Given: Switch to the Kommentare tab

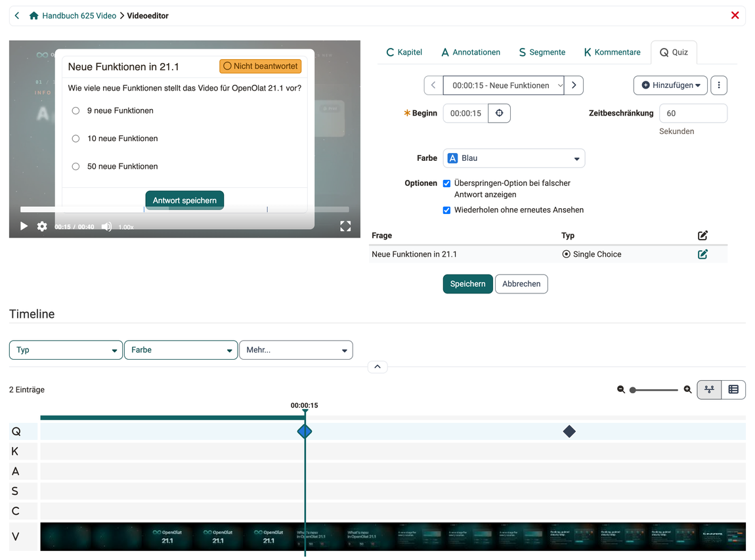Looking at the screenshot, I should click(x=612, y=52).
